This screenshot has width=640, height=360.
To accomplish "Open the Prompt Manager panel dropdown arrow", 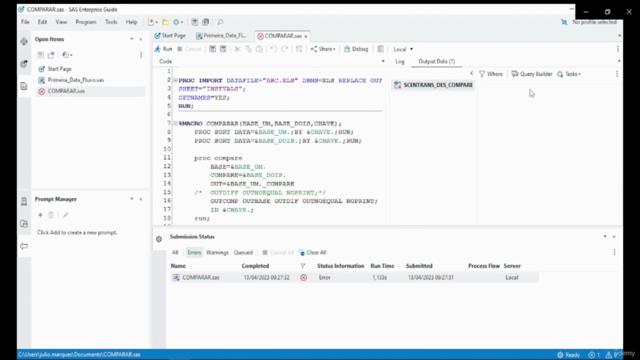I will 132,199.
